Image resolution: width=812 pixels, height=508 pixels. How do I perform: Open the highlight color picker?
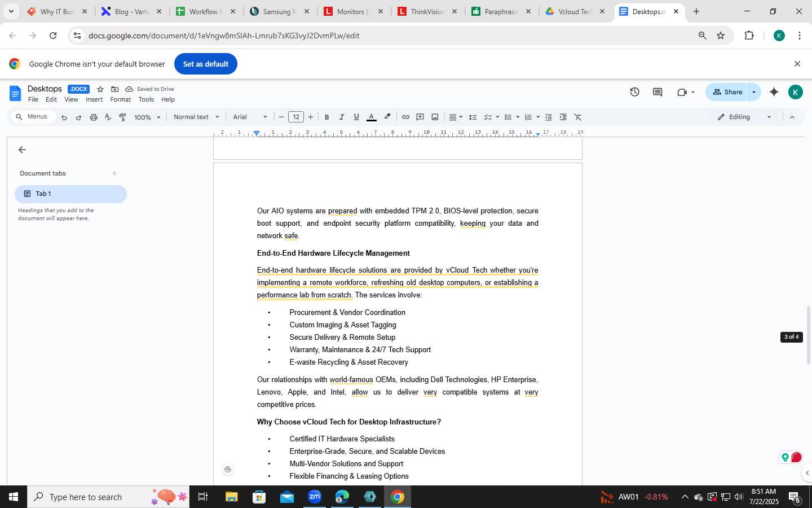coord(387,117)
